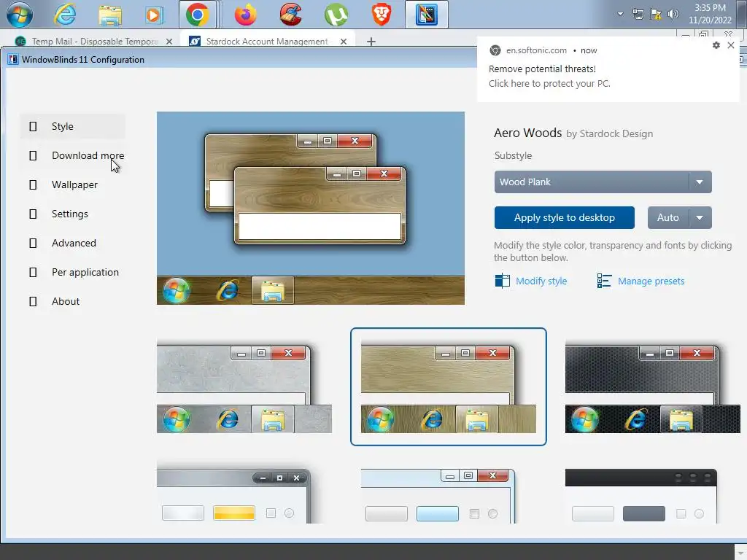The width and height of the screenshot is (747, 560).
Task: Launch Brave browser from the taskbar
Action: (381, 15)
